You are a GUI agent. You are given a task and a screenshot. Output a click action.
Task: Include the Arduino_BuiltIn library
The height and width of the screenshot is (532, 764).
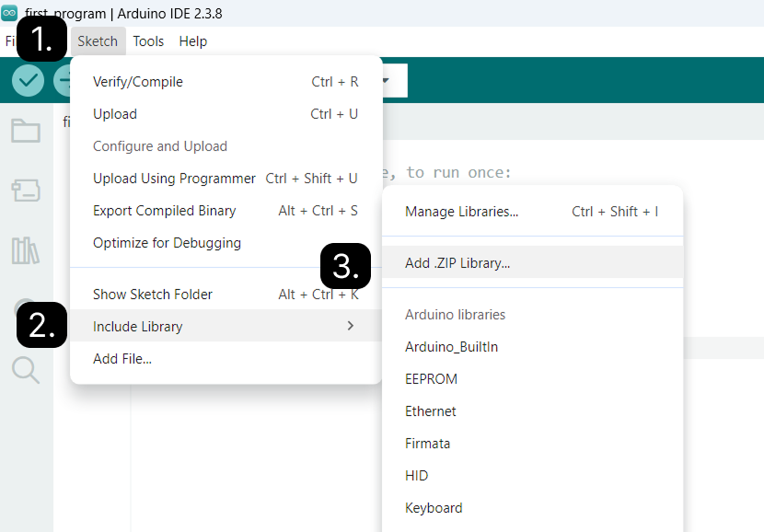[x=533, y=347]
